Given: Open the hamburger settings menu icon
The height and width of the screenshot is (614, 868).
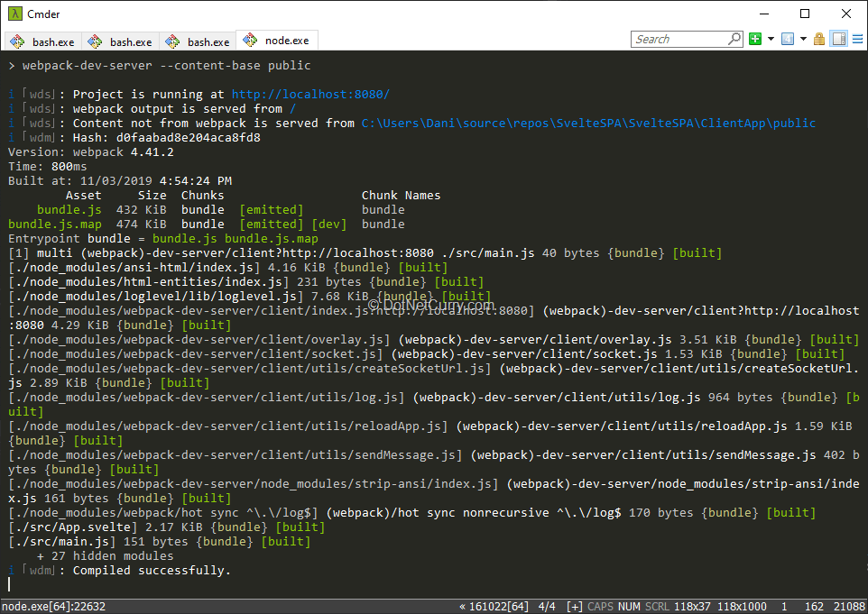Looking at the screenshot, I should click(857, 39).
